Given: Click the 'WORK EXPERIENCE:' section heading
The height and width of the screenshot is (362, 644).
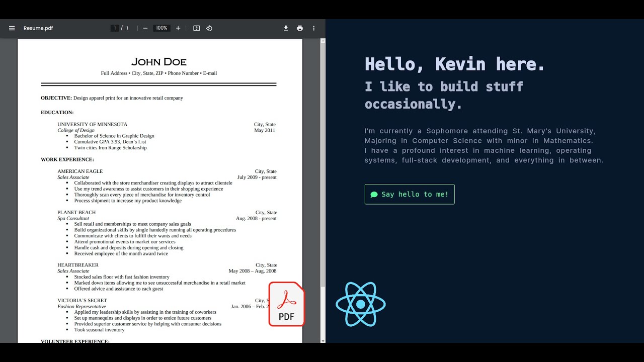Looking at the screenshot, I should coord(67,159).
